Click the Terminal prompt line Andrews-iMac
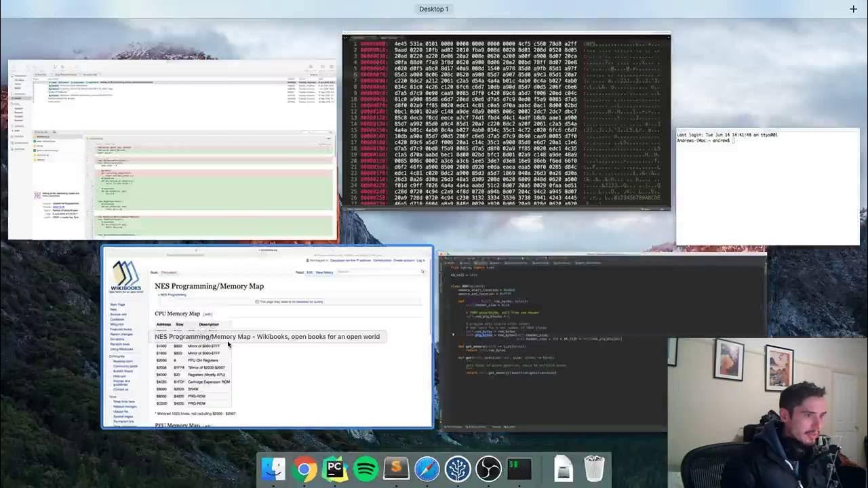 [x=705, y=140]
